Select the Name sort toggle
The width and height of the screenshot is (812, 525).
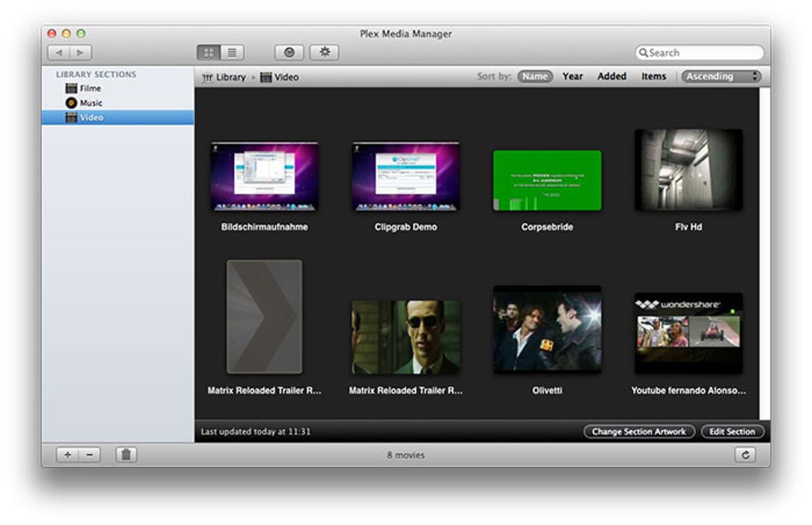click(535, 76)
